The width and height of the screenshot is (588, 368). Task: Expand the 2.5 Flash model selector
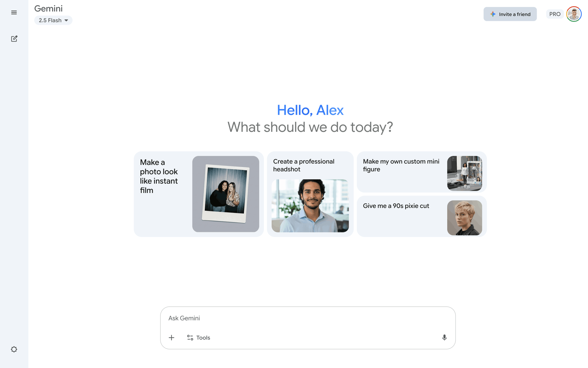tap(53, 20)
